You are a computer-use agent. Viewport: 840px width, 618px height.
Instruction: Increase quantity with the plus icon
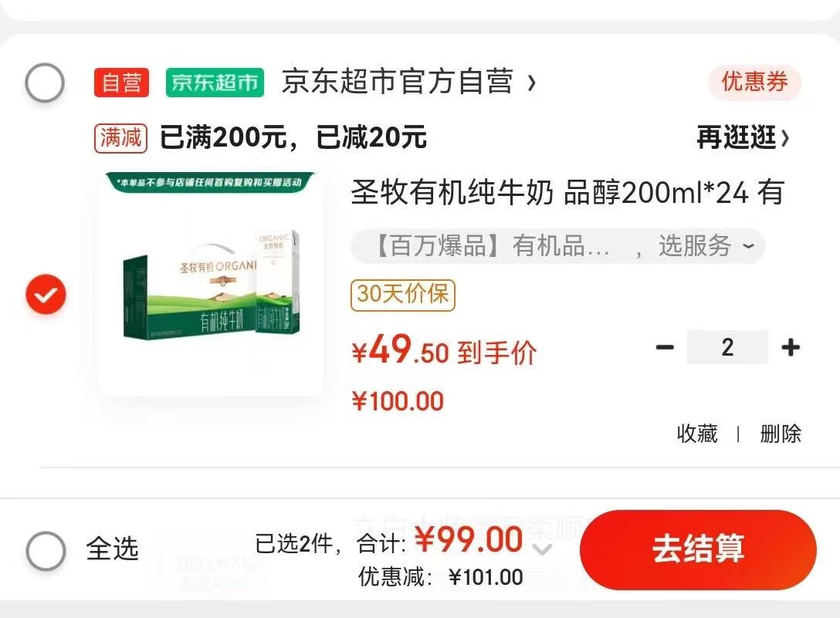point(791,347)
